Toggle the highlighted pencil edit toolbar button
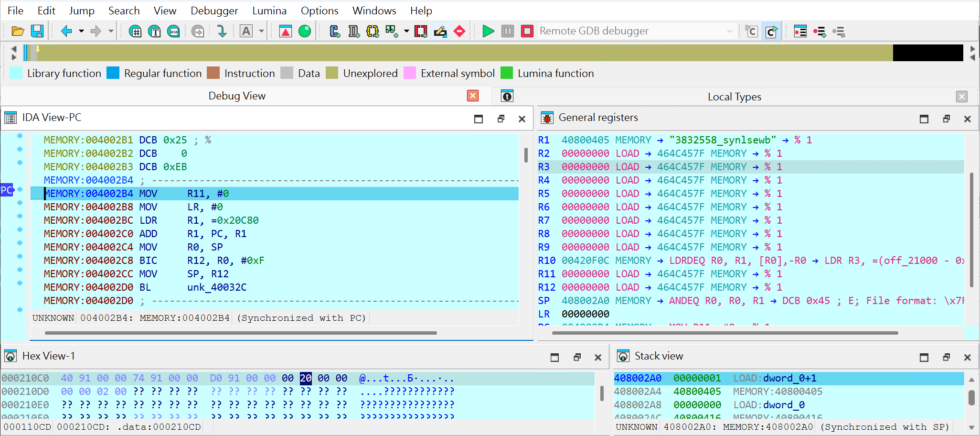This screenshot has width=980, height=436. [440, 32]
